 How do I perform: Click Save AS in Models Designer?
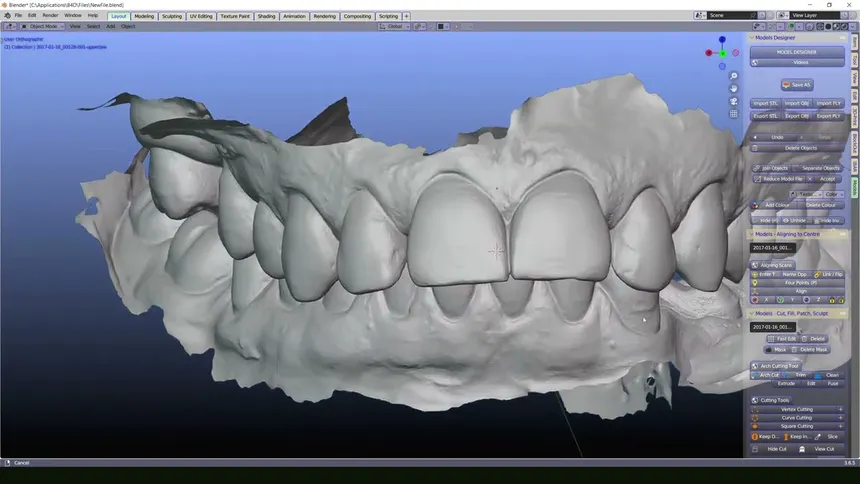(797, 85)
